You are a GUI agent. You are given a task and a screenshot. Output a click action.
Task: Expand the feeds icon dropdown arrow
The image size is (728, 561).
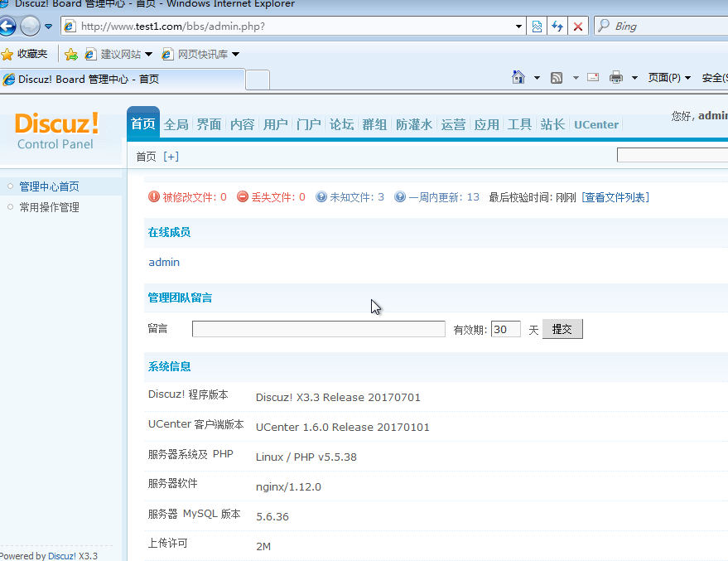[x=576, y=78]
